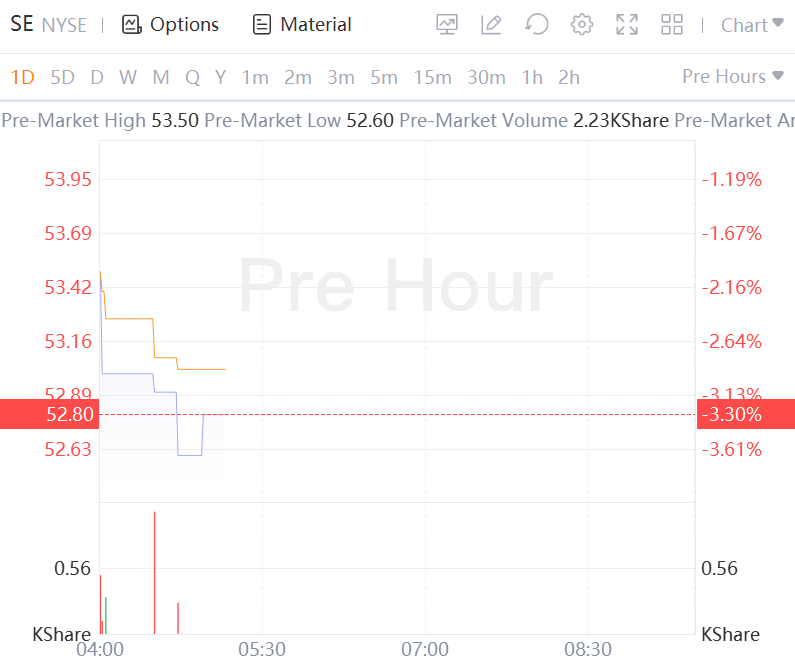Switch to the 5D timeframe

(62, 77)
